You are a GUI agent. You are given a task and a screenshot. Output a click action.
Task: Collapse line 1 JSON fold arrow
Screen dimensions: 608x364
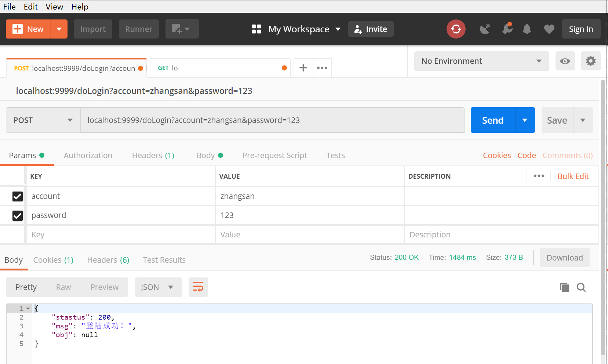pyautogui.click(x=28, y=309)
